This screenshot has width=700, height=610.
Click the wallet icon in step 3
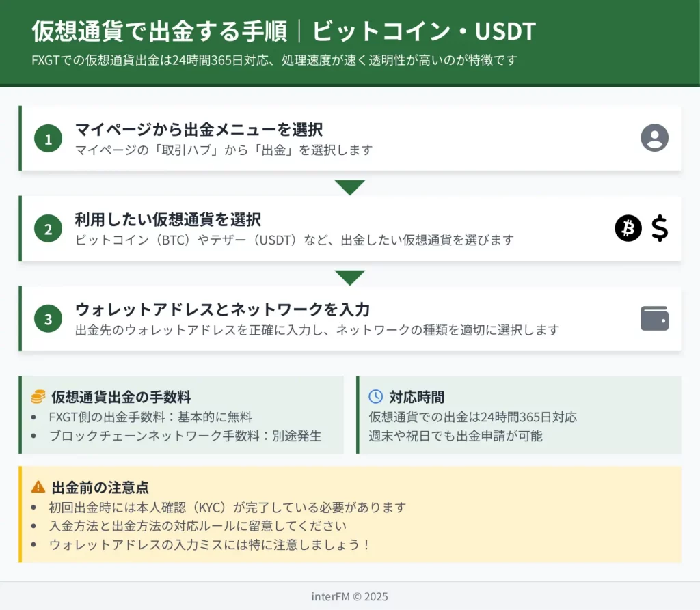click(x=654, y=318)
